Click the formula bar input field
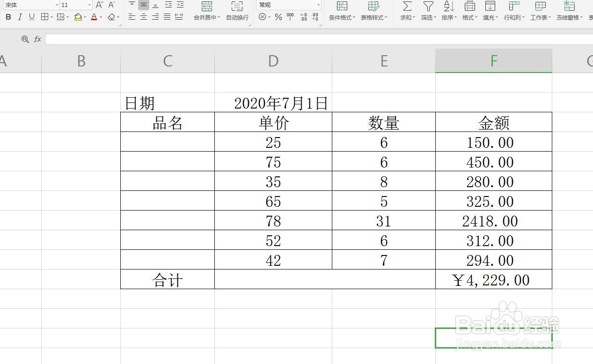Viewport: 593px width, 364px height. (x=187, y=39)
